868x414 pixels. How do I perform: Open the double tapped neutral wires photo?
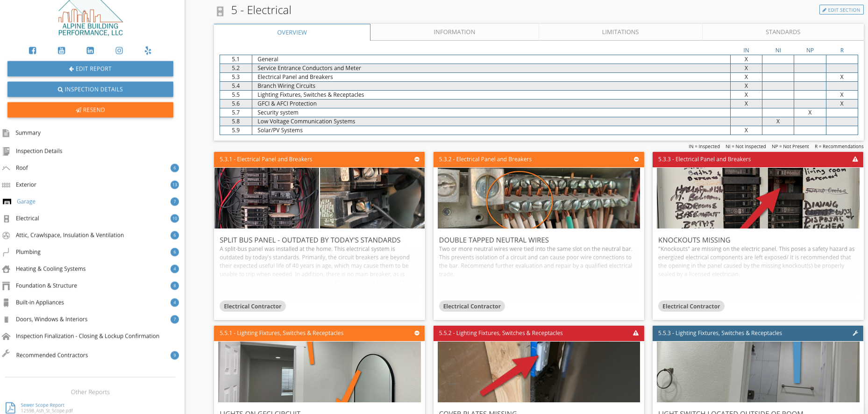tap(539, 198)
